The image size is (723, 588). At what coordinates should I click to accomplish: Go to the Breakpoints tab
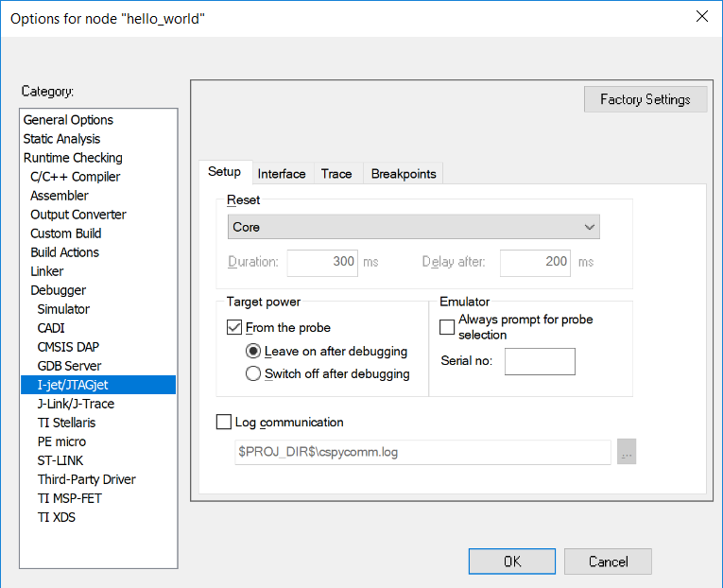(x=404, y=174)
